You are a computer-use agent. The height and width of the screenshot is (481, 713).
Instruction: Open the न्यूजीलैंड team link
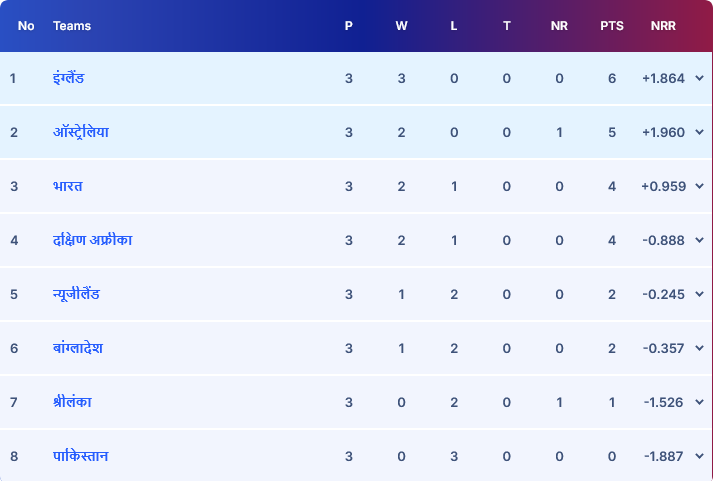(76, 294)
